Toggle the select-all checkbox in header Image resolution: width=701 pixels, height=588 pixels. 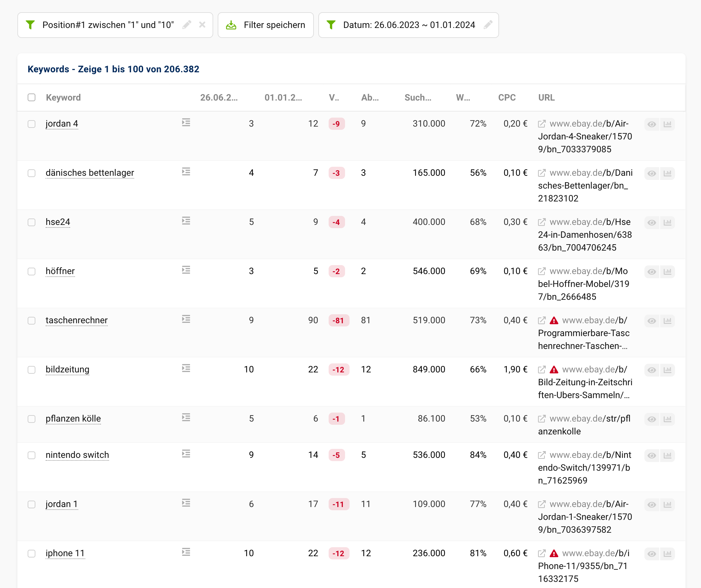point(32,97)
